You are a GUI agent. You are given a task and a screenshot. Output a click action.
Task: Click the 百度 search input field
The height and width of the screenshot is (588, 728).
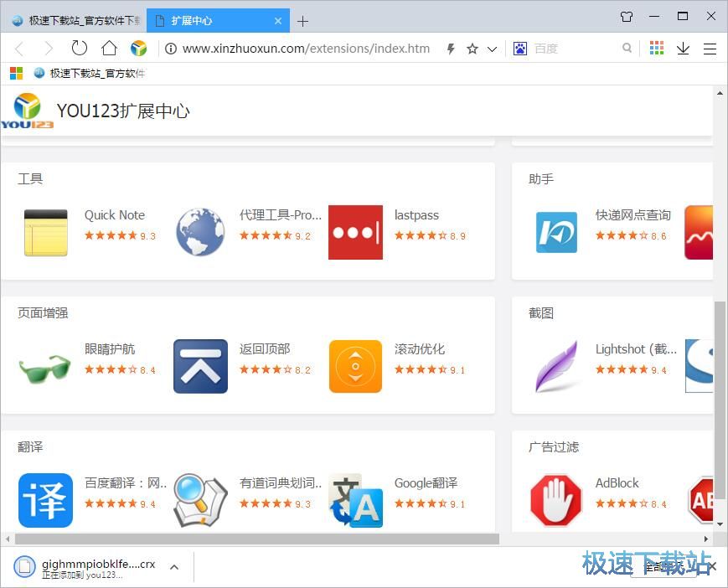[x=575, y=49]
